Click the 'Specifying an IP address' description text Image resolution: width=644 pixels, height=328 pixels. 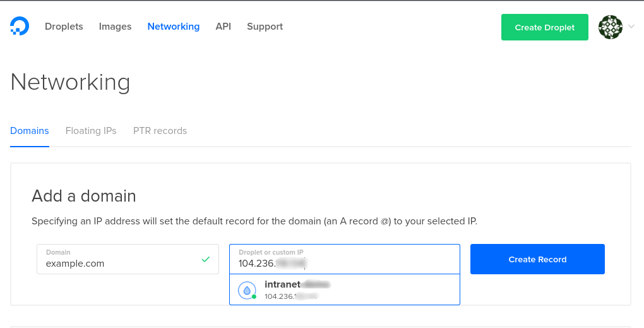(254, 221)
